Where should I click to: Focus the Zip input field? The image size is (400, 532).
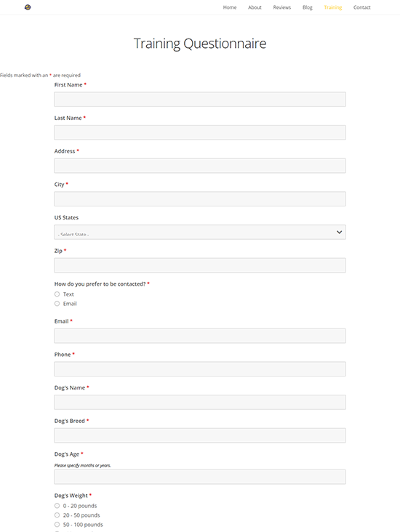tap(200, 265)
